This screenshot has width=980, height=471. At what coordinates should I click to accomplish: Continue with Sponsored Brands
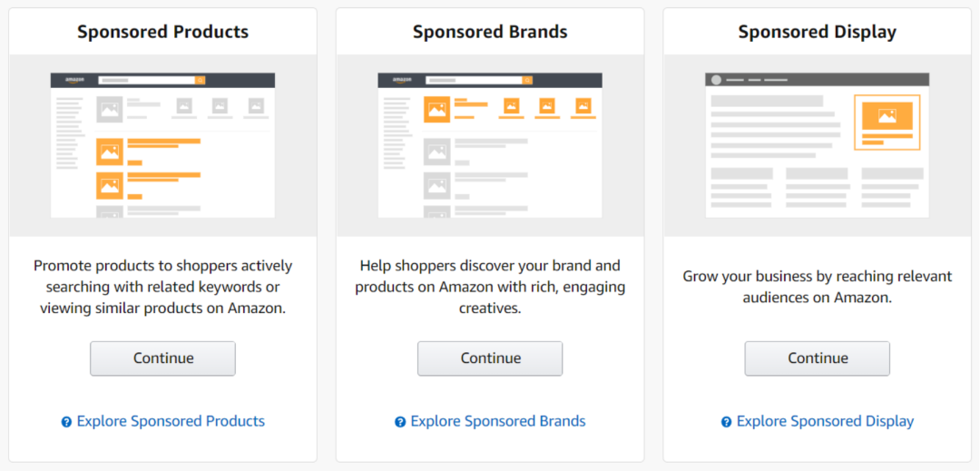[x=490, y=358]
